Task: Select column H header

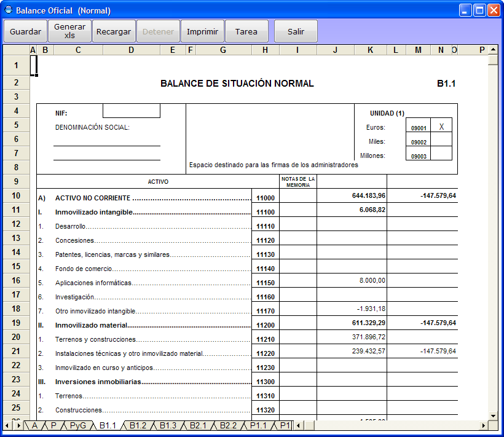Action: point(265,50)
